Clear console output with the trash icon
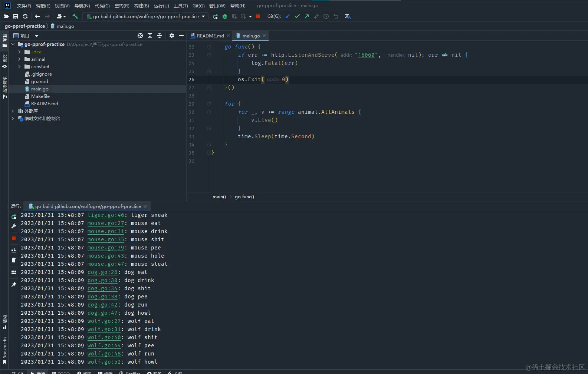The height and width of the screenshot is (374, 588). pyautogui.click(x=14, y=260)
